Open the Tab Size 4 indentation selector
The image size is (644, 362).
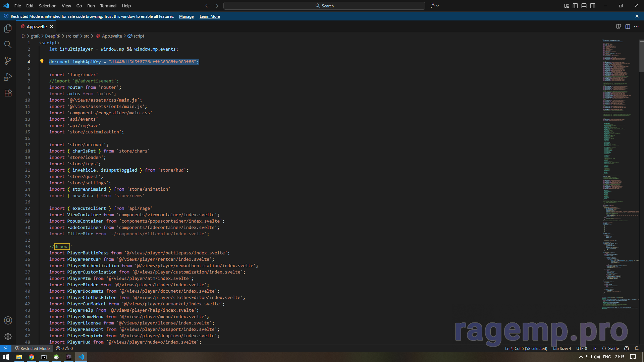pos(562,348)
